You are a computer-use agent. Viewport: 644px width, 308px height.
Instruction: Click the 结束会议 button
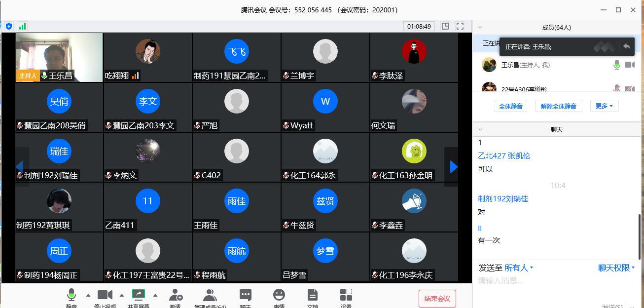(437, 299)
